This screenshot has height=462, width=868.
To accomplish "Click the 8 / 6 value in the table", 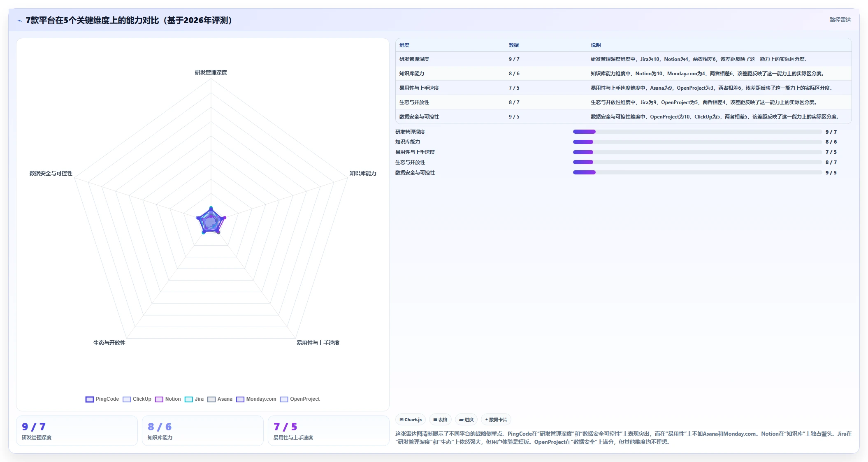I will [514, 74].
